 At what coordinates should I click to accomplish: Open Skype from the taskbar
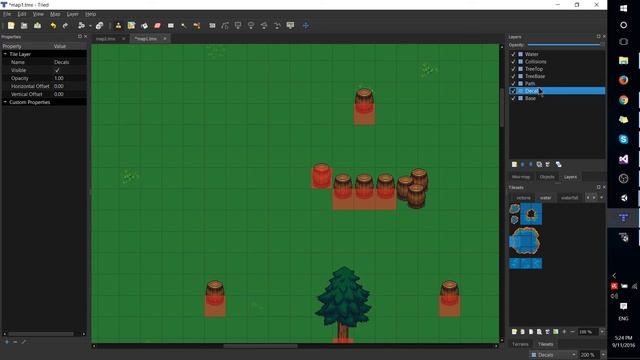(x=623, y=140)
